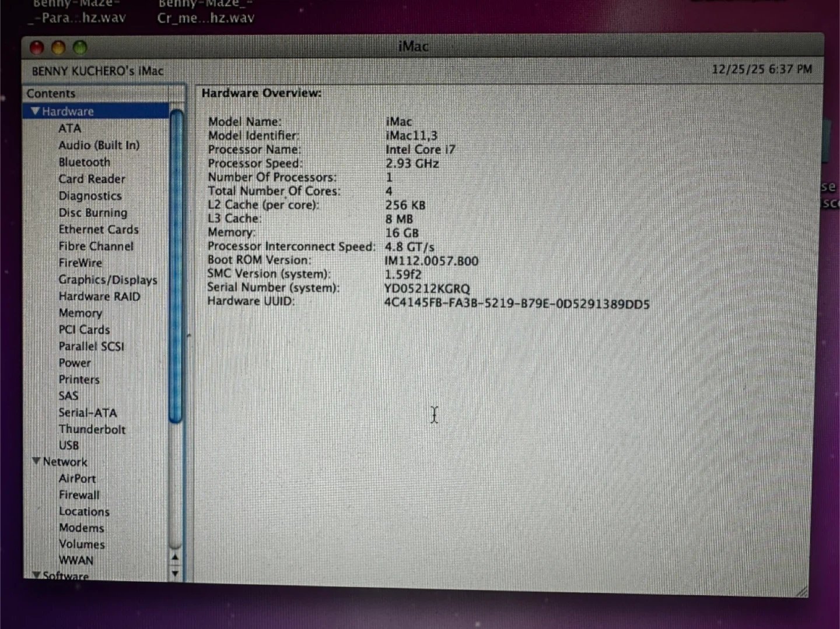View the FireWire entry

click(x=80, y=263)
